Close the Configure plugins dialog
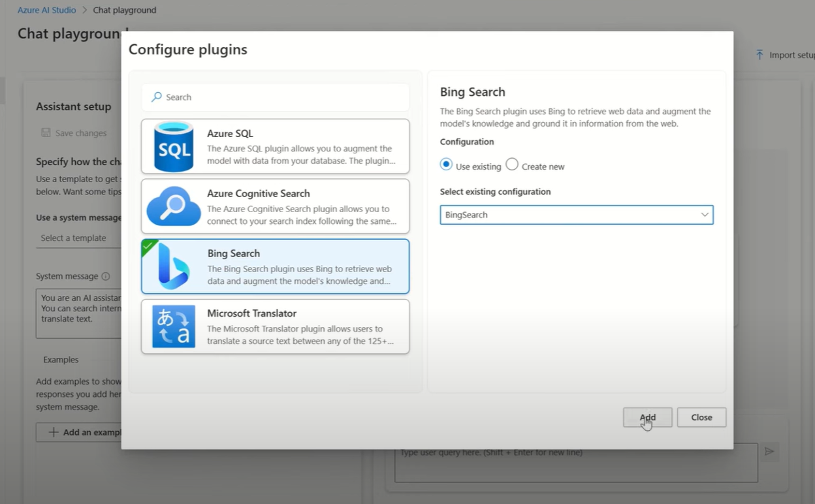 tap(701, 417)
